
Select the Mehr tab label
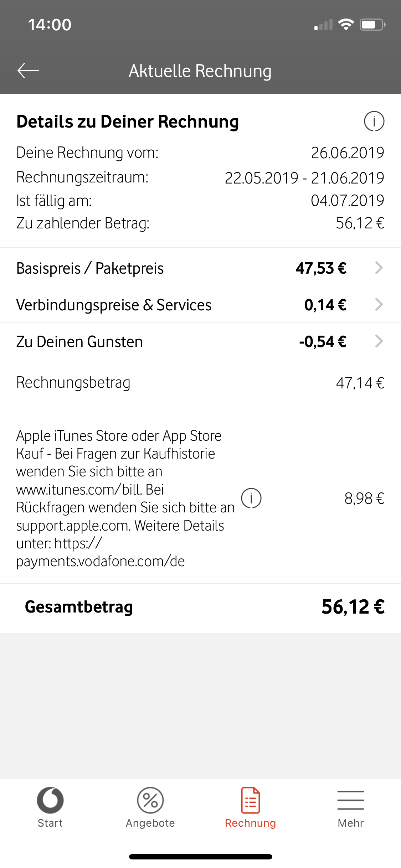click(x=351, y=823)
